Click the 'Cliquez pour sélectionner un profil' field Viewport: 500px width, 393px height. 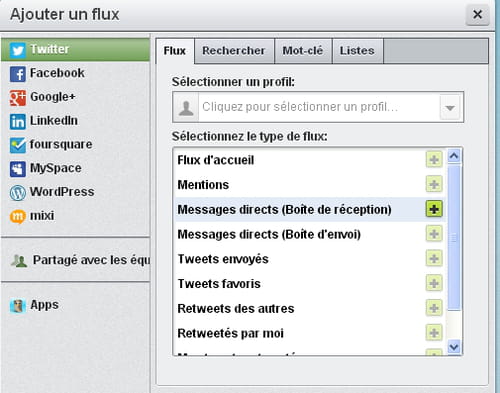click(318, 107)
